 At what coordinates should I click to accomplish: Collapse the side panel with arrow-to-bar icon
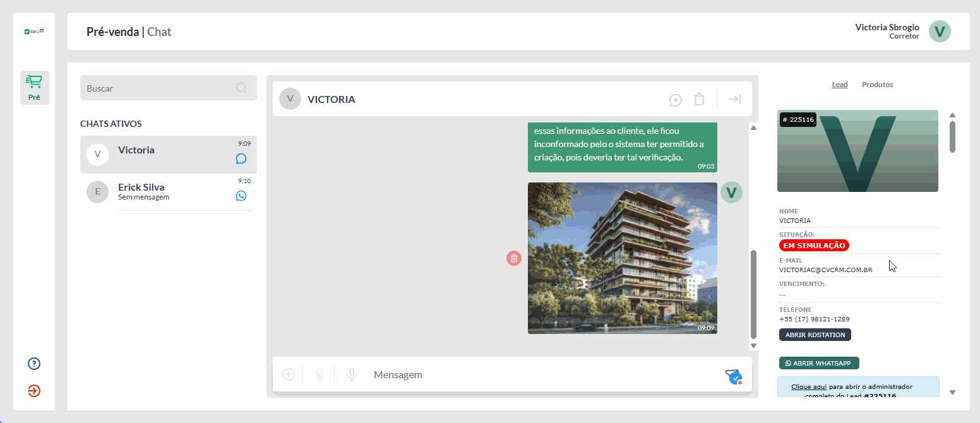(x=734, y=99)
